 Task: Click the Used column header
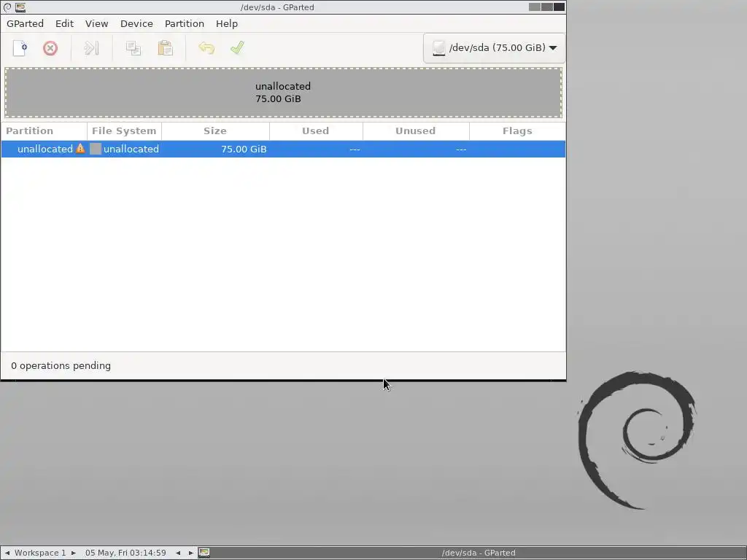(316, 131)
